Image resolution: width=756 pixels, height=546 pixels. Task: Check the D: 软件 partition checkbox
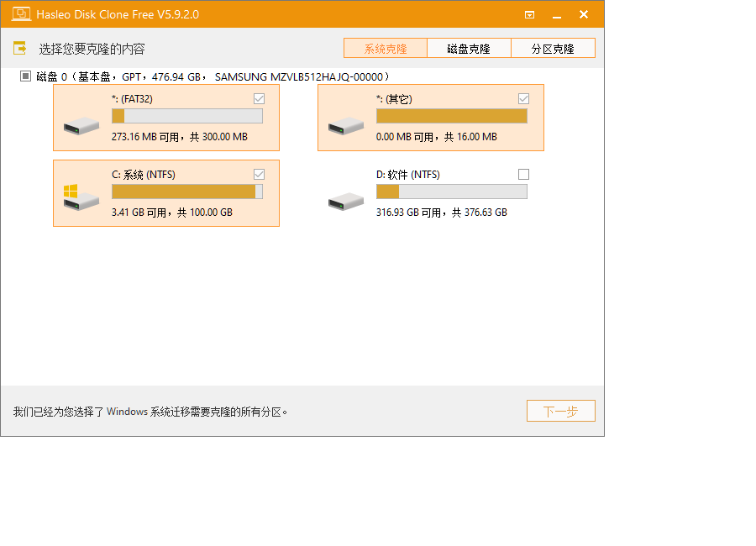[x=523, y=174]
